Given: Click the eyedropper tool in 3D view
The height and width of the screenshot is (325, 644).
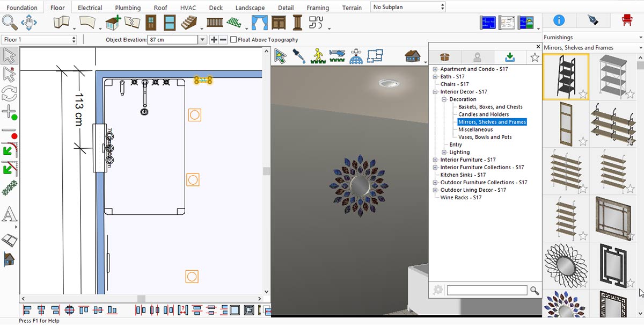Looking at the screenshot, I should pyautogui.click(x=298, y=56).
